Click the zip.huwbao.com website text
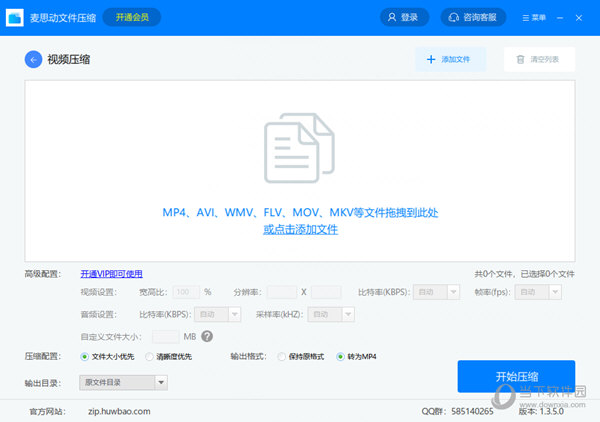 tap(119, 411)
